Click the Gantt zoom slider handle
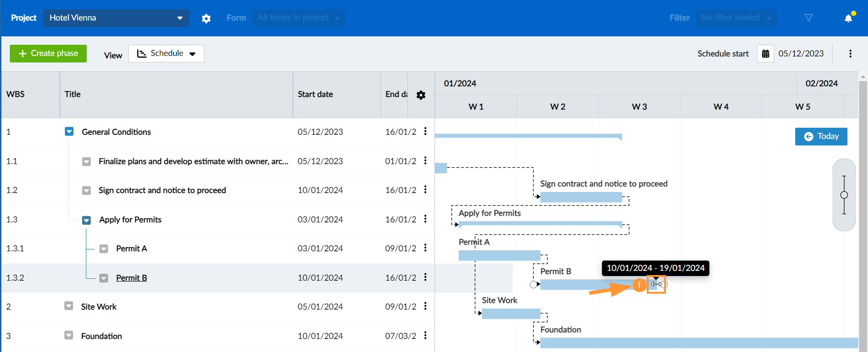The width and height of the screenshot is (868, 352). 844,195
